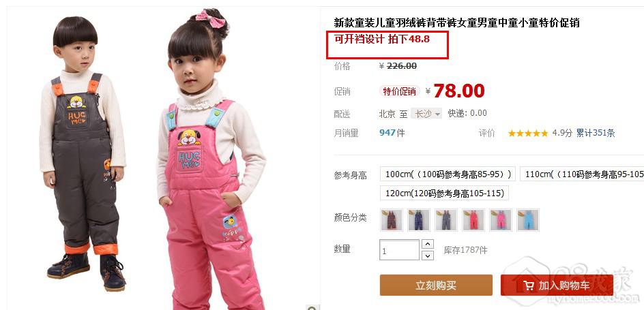The height and width of the screenshot is (310, 644).
Task: Pick the light blue overalls color thumbnail
Action: [528, 220]
